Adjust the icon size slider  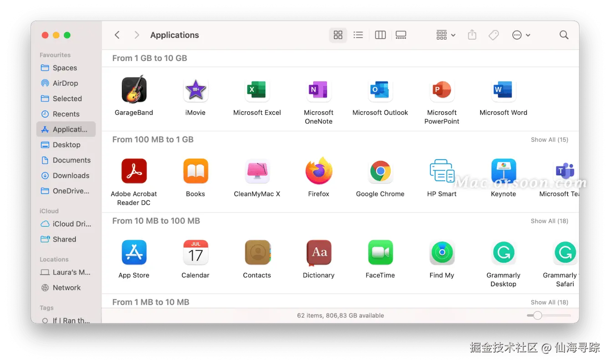click(x=538, y=315)
